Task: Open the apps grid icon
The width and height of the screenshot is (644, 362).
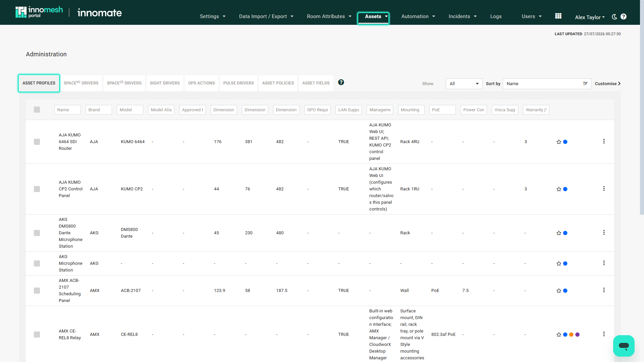Action: [558, 16]
